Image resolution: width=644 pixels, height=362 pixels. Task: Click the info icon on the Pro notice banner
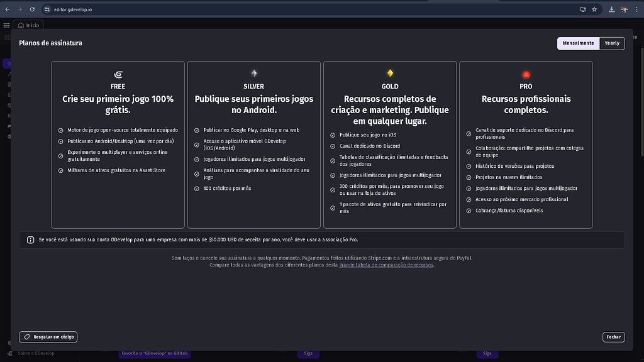point(30,239)
